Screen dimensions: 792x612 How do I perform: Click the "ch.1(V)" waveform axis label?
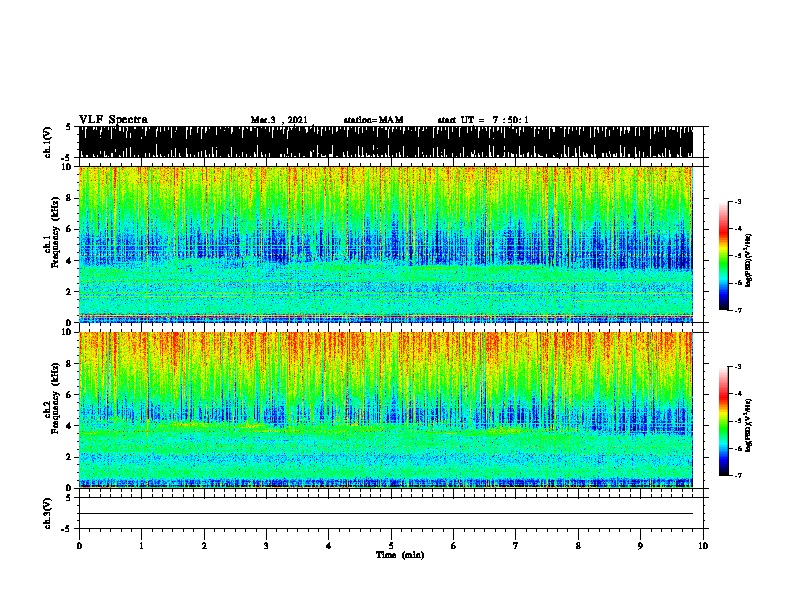(48, 142)
